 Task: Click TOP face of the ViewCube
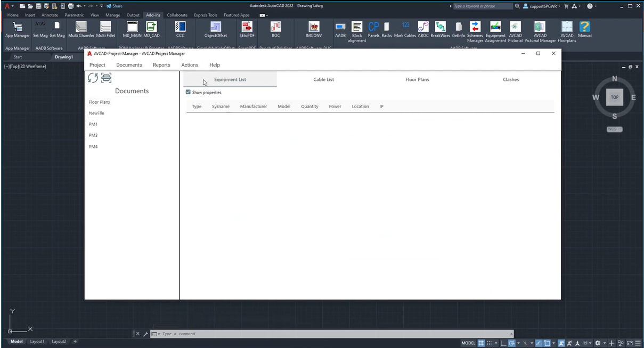[614, 97]
